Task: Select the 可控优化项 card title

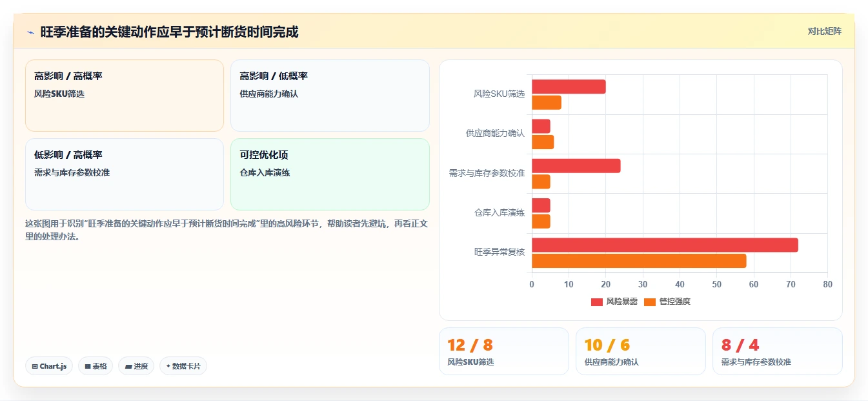Action: click(264, 155)
